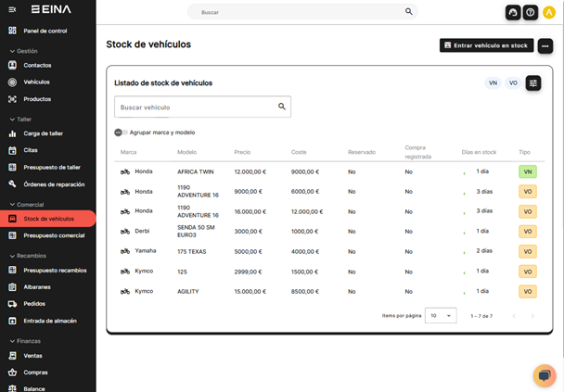Go to the next page arrow
The image size is (564, 392).
click(x=532, y=316)
